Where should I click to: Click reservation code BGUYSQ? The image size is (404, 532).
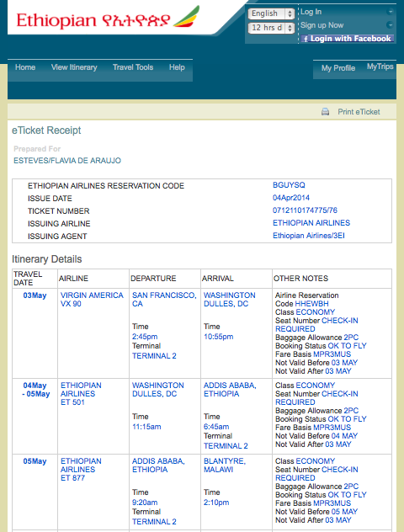click(x=289, y=185)
